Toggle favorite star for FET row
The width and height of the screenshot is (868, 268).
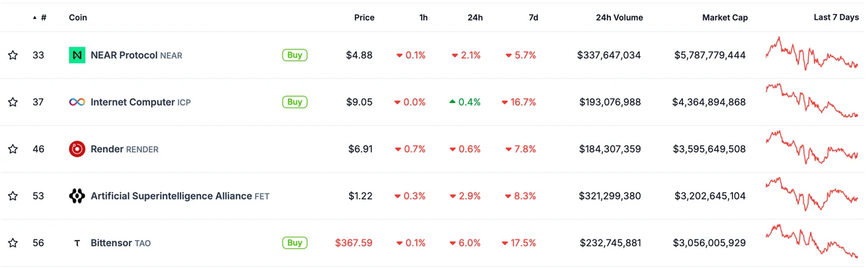tap(13, 196)
